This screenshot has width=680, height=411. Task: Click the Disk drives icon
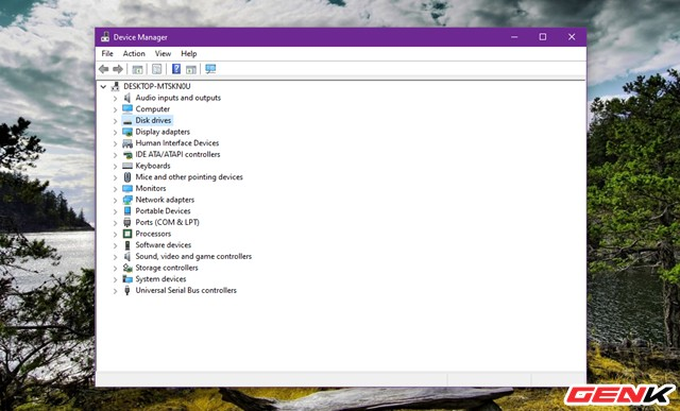(127, 121)
